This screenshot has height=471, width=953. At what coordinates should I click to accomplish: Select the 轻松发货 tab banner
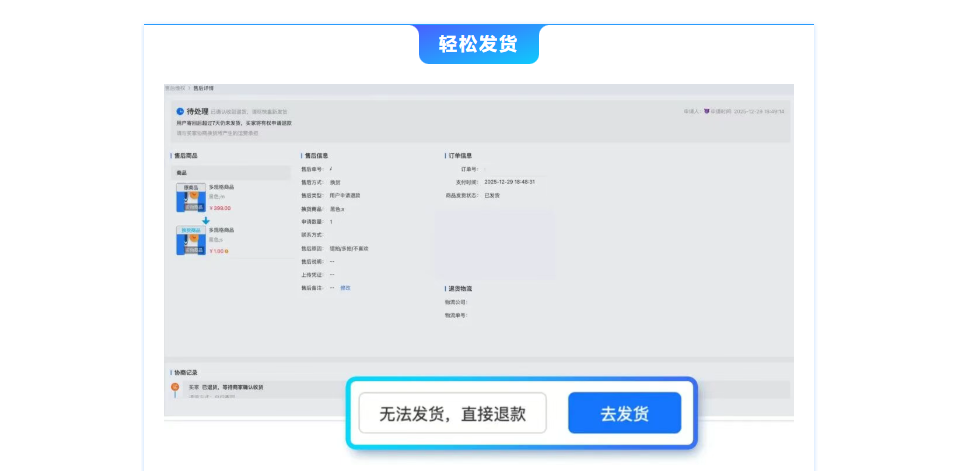pyautogui.click(x=478, y=44)
